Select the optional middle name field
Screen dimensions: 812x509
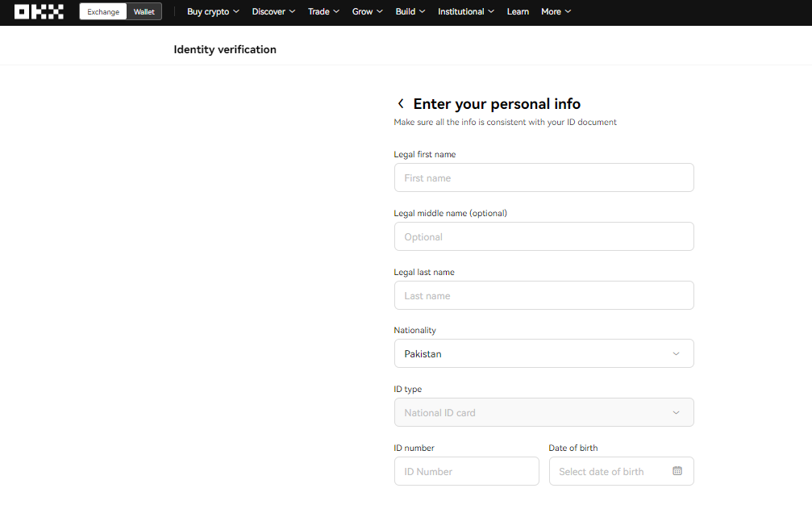coord(543,236)
